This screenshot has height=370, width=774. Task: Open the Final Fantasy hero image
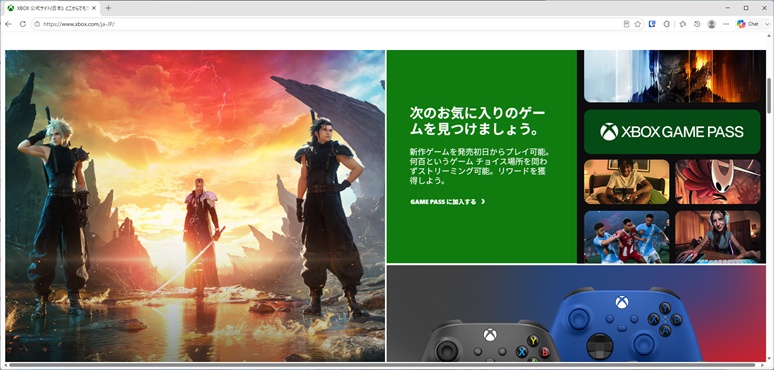pyautogui.click(x=195, y=206)
